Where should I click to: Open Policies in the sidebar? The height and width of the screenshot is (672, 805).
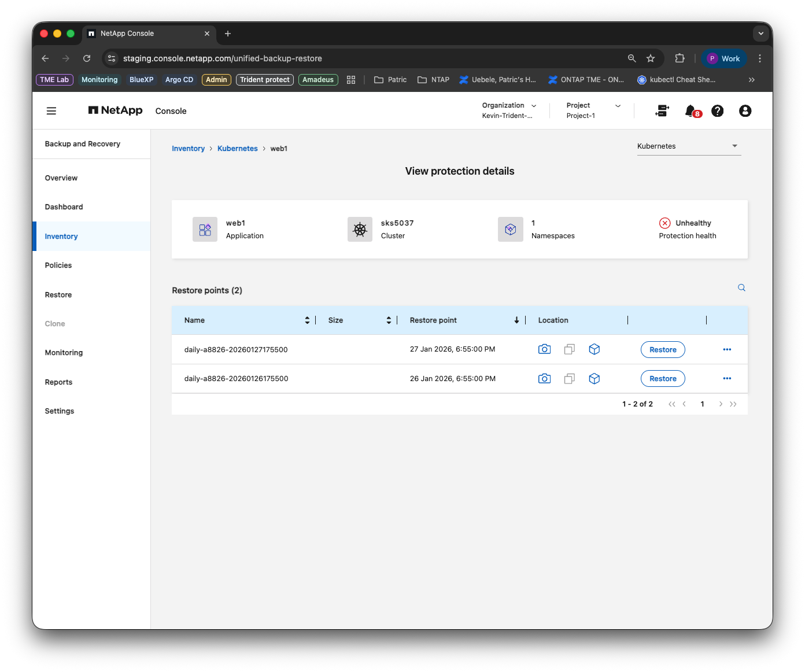(x=58, y=265)
